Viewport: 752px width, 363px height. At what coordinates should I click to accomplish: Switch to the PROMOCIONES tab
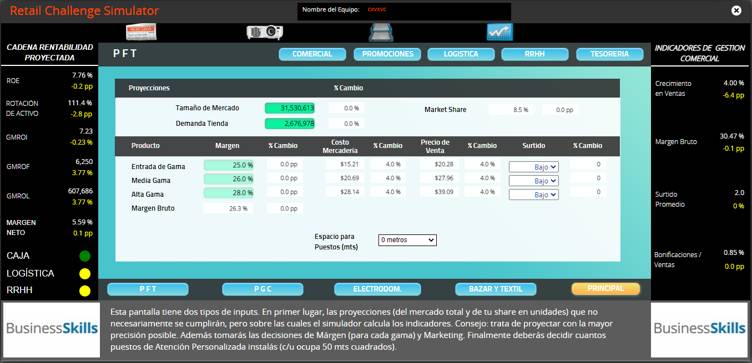(x=388, y=54)
